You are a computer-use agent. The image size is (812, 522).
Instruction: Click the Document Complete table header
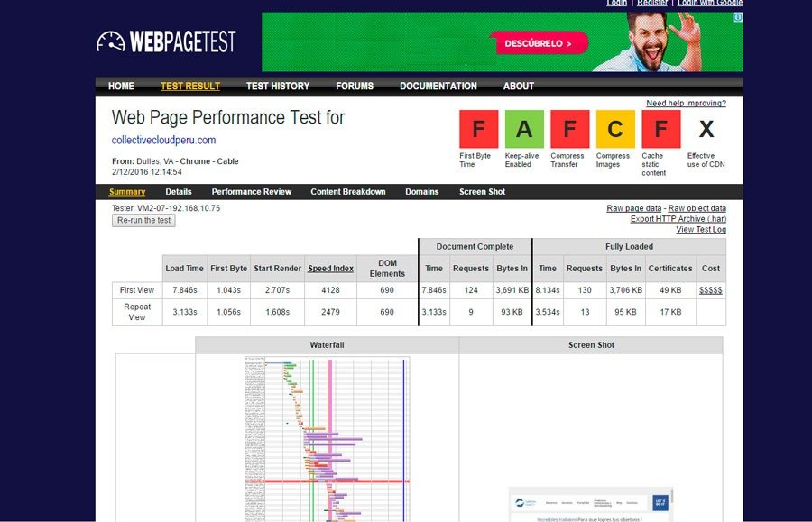click(475, 247)
